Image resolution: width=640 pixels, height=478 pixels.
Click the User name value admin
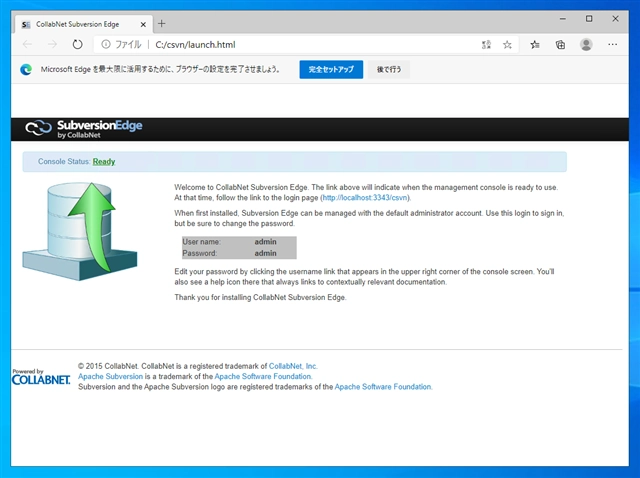[x=265, y=242]
